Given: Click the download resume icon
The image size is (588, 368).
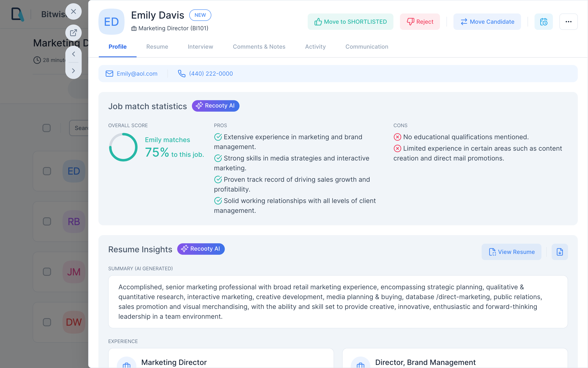Looking at the screenshot, I should click(x=560, y=252).
